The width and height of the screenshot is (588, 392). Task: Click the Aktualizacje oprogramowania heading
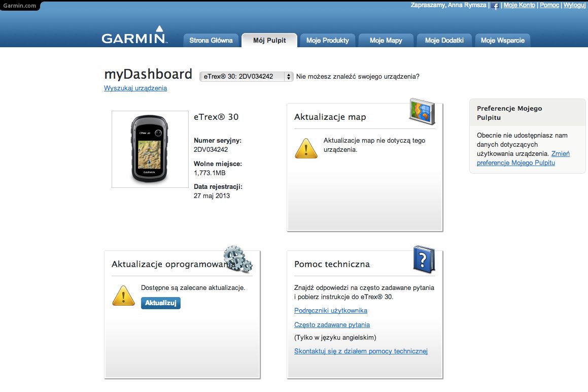[x=174, y=264]
